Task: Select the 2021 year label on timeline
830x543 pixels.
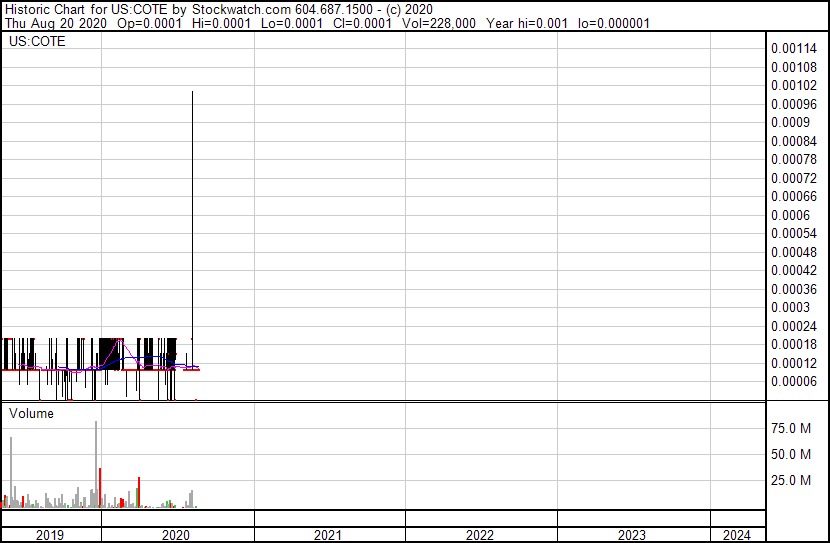Action: pos(328,535)
